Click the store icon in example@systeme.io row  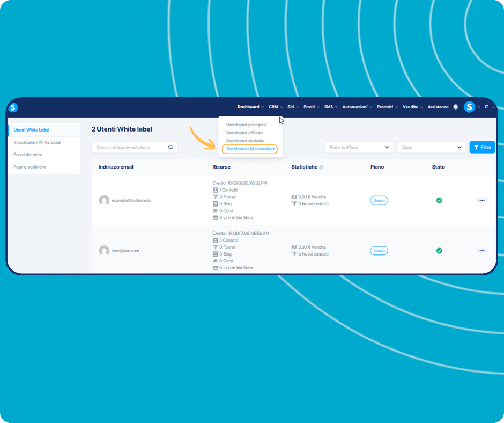pos(216,217)
